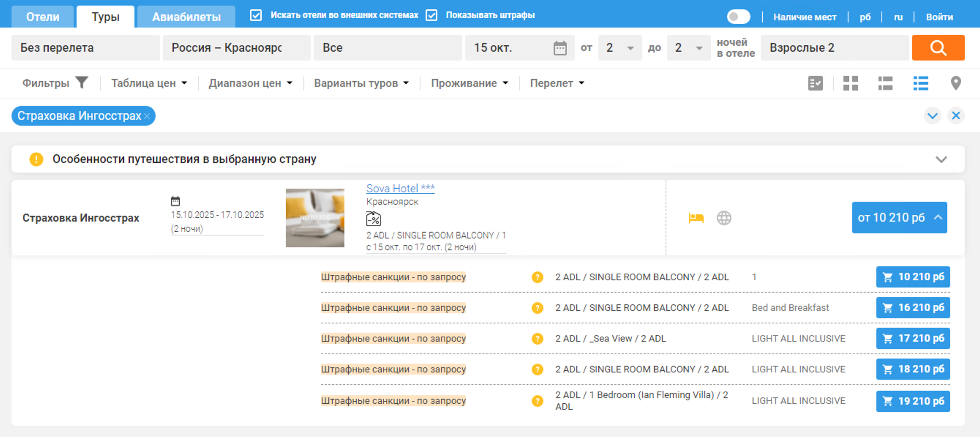980x437 pixels.
Task: Click question mark next to 16 210 offer
Action: coord(537,308)
